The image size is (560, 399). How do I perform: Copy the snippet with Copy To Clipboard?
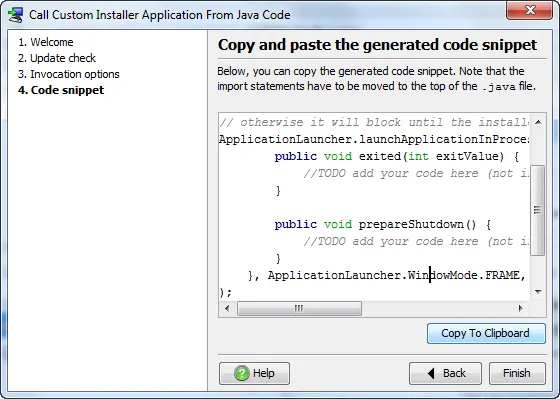tap(486, 333)
